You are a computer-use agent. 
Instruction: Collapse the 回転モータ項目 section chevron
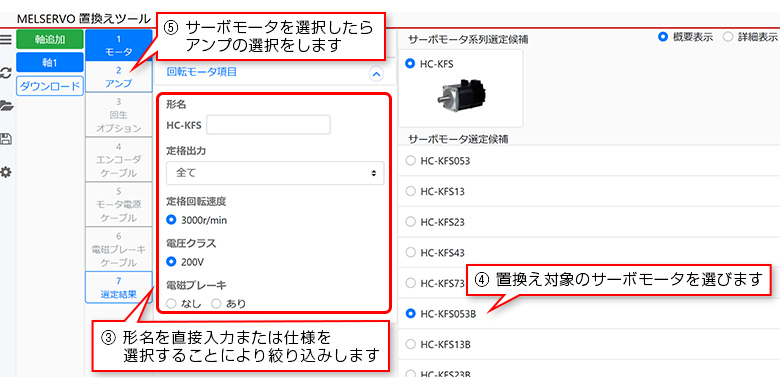click(x=376, y=74)
